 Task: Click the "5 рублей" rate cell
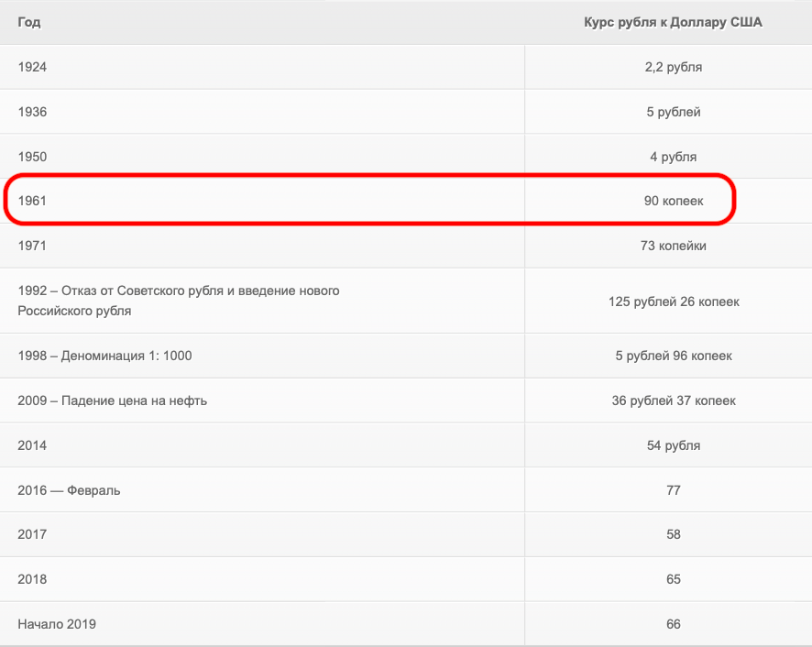pos(674,112)
